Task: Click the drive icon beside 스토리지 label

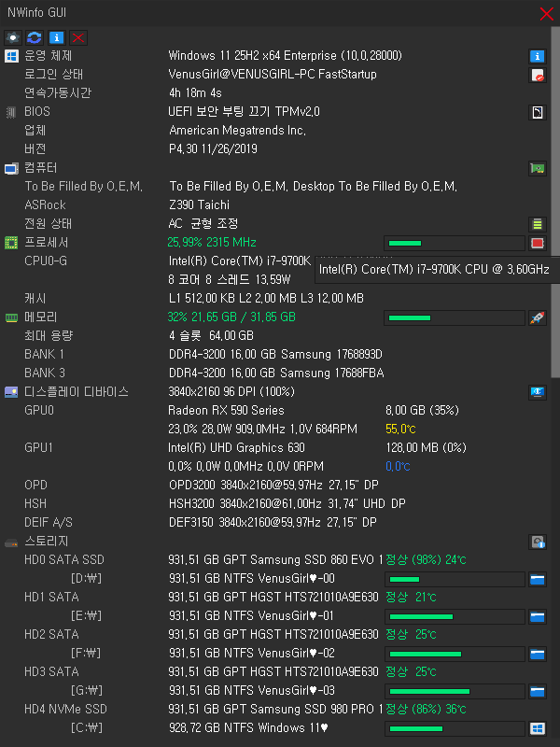Action: pyautogui.click(x=11, y=543)
